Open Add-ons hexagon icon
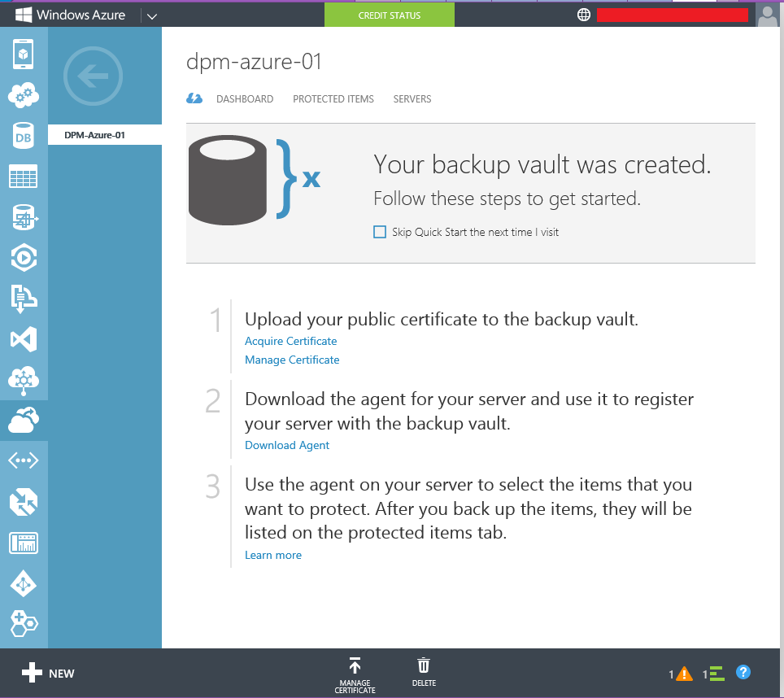Image resolution: width=784 pixels, height=698 pixels. pyautogui.click(x=24, y=623)
